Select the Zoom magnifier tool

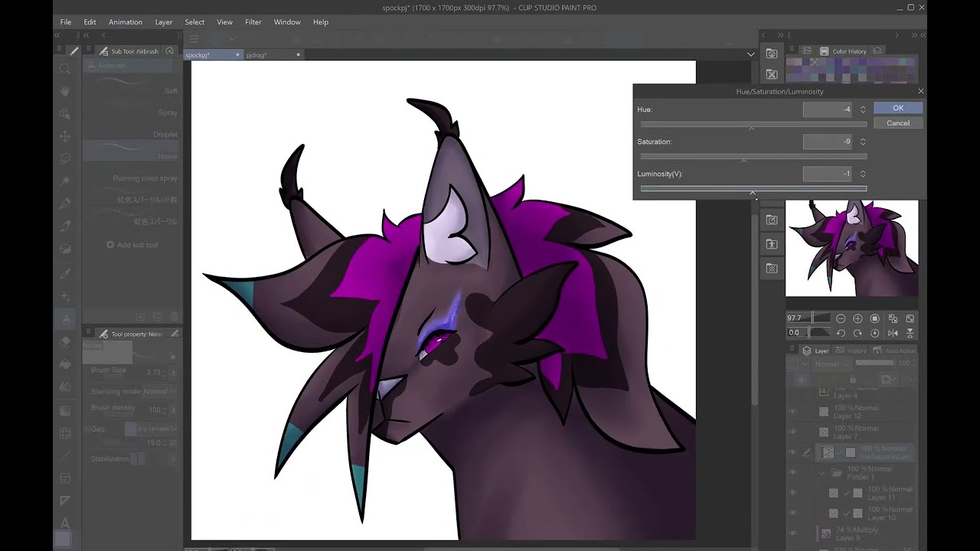[x=65, y=69]
